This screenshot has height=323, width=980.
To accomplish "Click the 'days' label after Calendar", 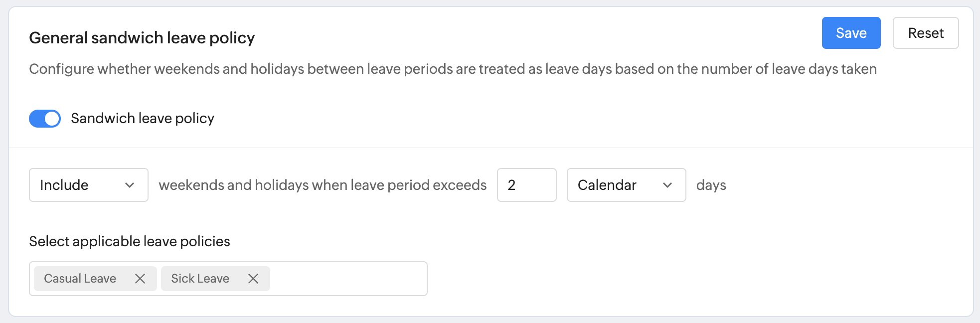I will (x=711, y=185).
